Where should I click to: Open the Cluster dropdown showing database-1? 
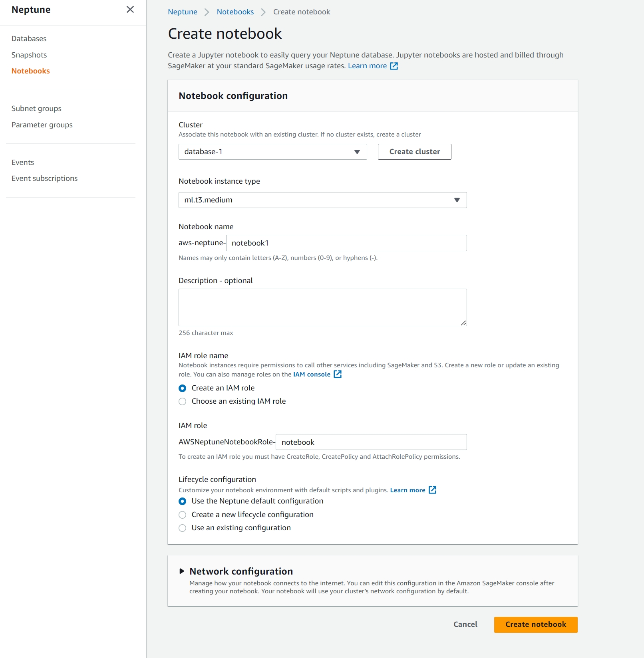tap(272, 152)
